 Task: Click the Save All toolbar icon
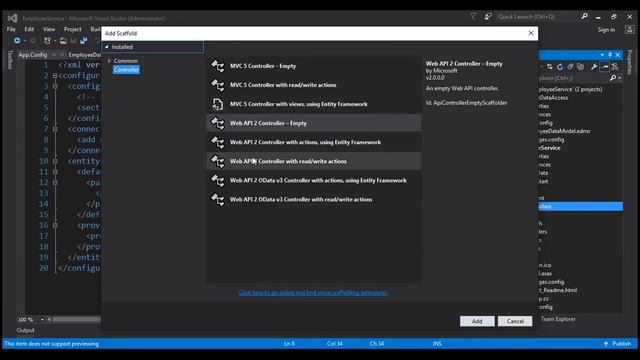coord(84,41)
